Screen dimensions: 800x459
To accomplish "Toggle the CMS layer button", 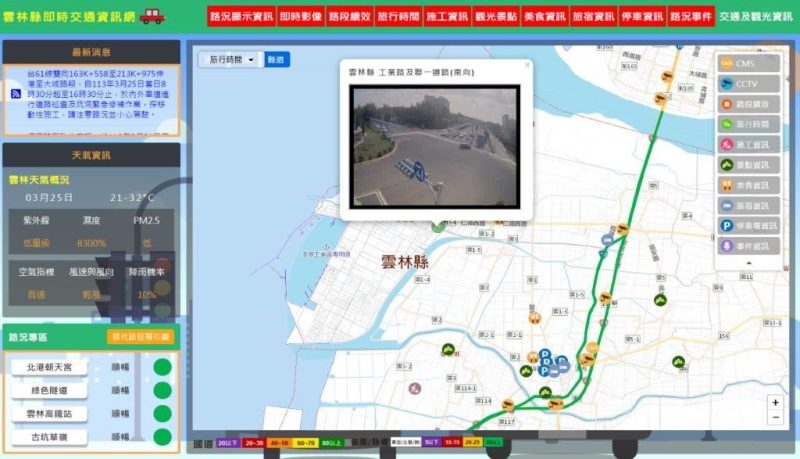I will (748, 64).
